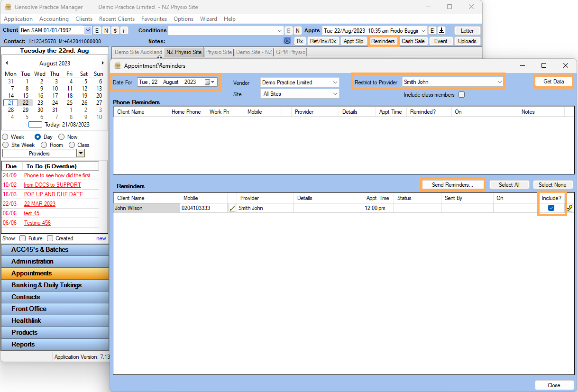Open the 'from DOCS to SUPPORT' to-do link
This screenshot has width=578, height=392.
click(52, 185)
